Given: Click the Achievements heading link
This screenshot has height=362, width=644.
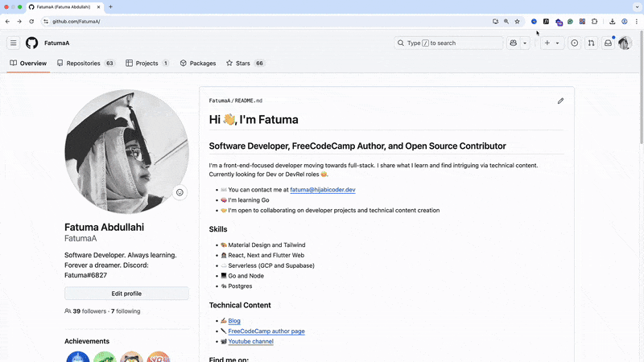Looking at the screenshot, I should pos(87,341).
